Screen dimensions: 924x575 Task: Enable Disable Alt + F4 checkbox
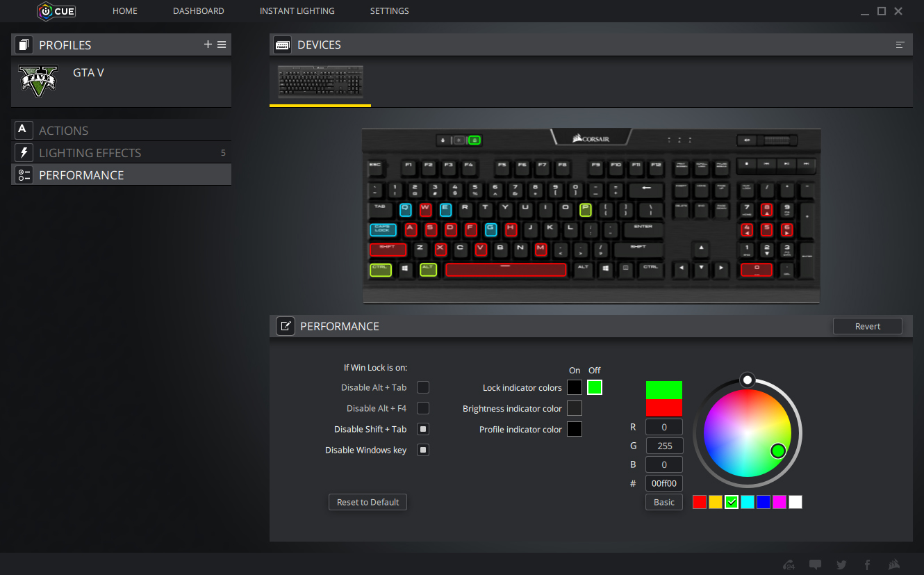point(422,408)
